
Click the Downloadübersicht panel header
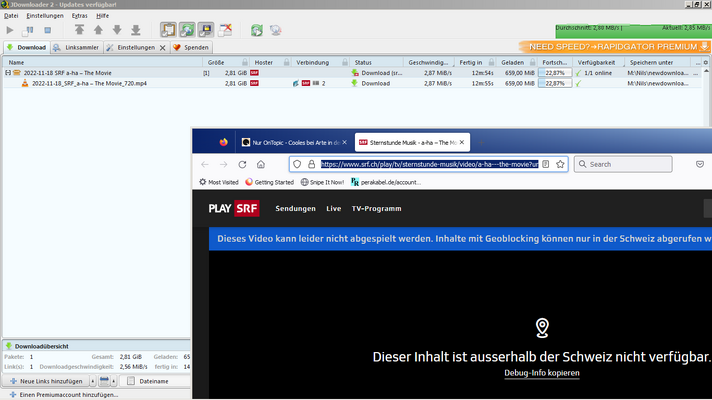(x=96, y=346)
